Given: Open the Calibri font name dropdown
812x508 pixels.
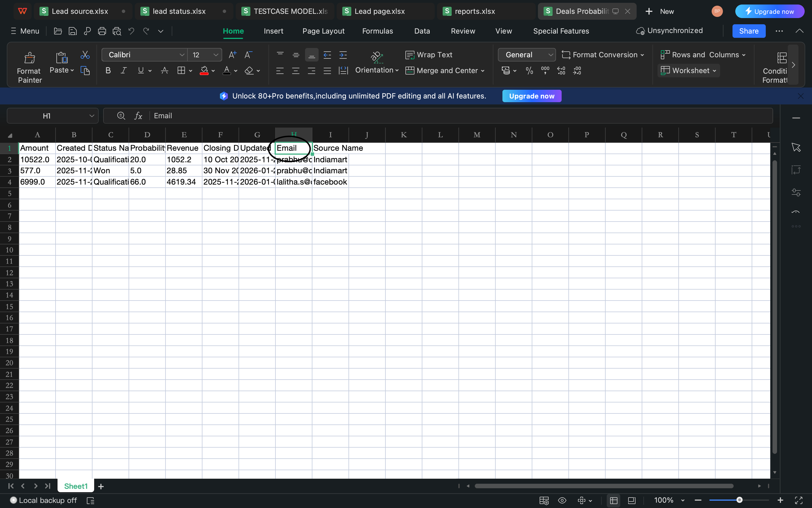Looking at the screenshot, I should [182, 55].
